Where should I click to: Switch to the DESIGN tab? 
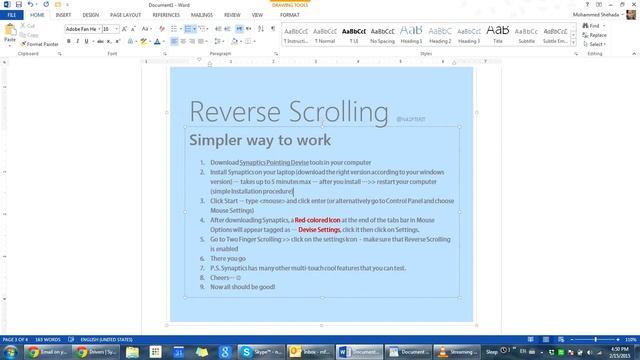coord(91,15)
